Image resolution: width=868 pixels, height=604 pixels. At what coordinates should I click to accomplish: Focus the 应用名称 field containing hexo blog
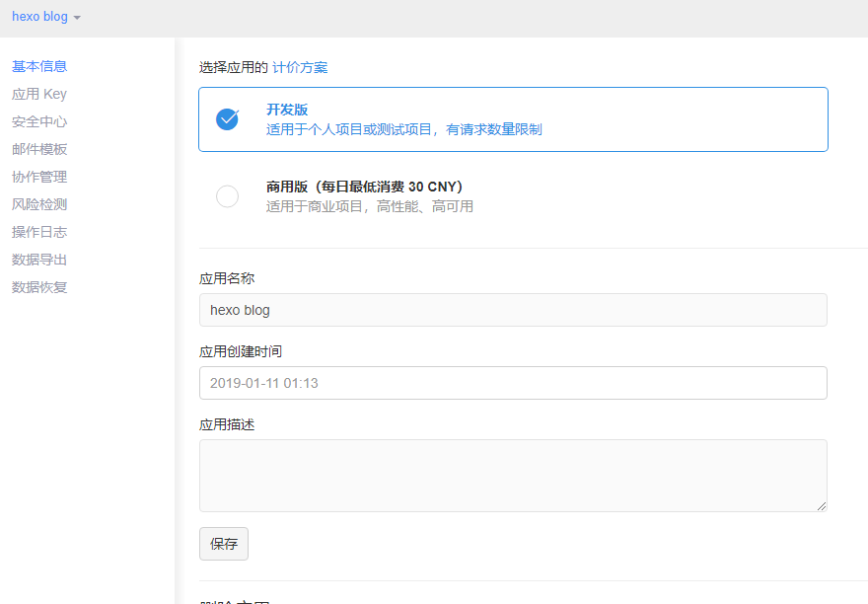[513, 310]
